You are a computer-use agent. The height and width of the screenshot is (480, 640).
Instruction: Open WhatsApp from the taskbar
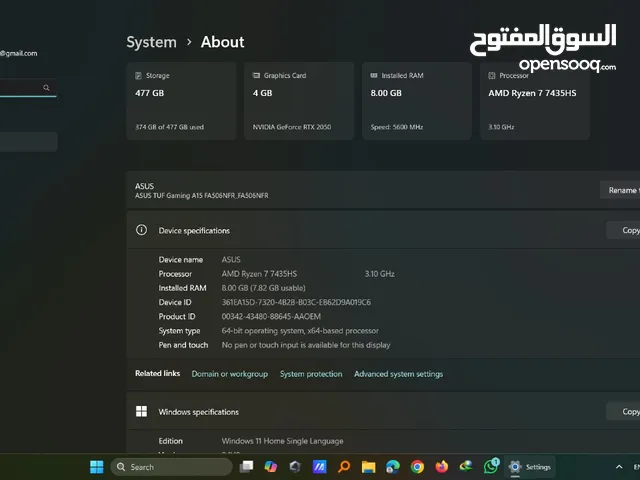pos(491,467)
